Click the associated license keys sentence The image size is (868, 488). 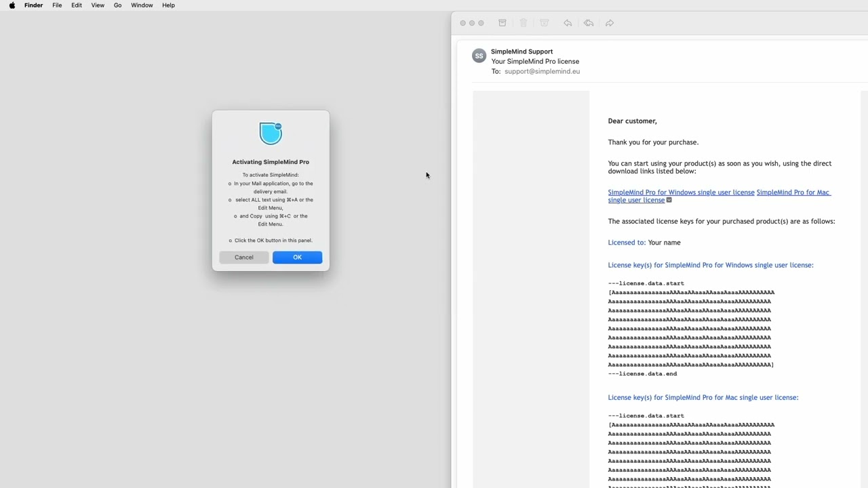tap(722, 222)
